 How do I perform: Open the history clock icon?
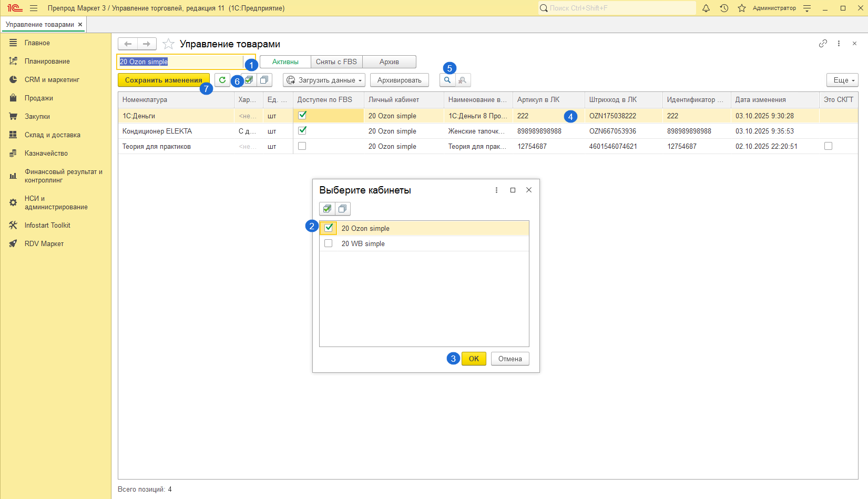point(724,8)
